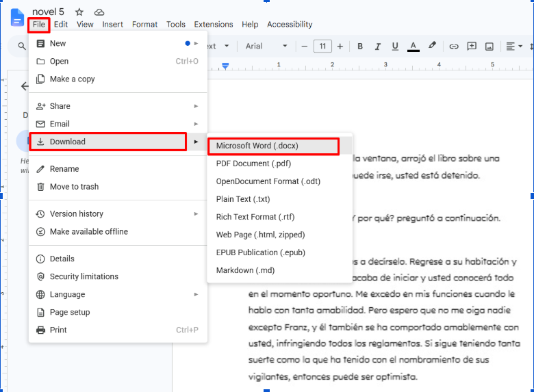Download as Markdown (.md)
This screenshot has width=534, height=392.
pos(279,270)
